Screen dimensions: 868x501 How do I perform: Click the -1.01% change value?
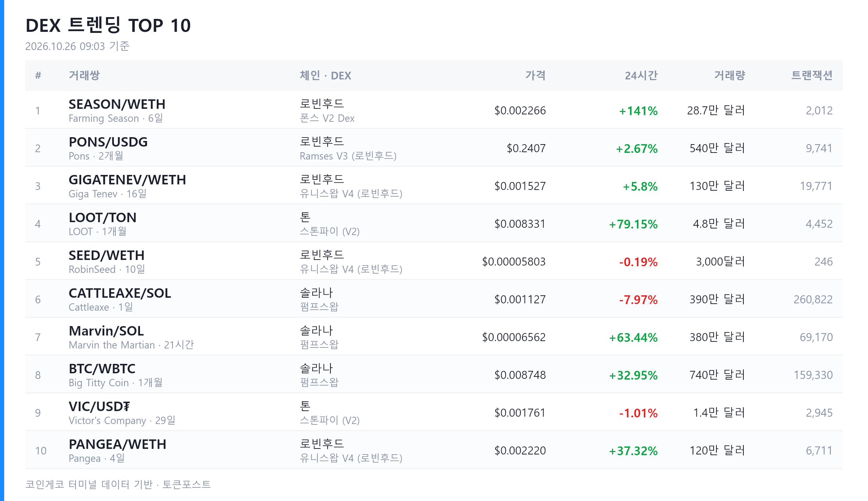click(638, 413)
